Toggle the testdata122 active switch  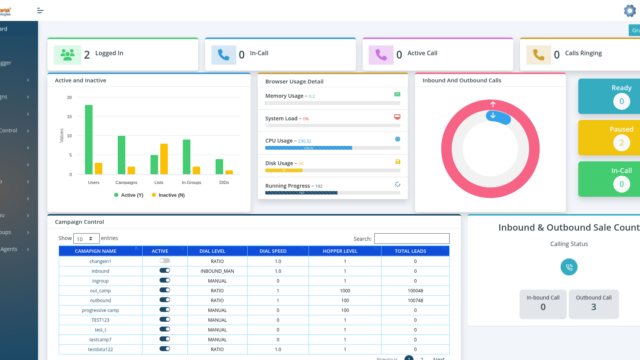click(164, 349)
